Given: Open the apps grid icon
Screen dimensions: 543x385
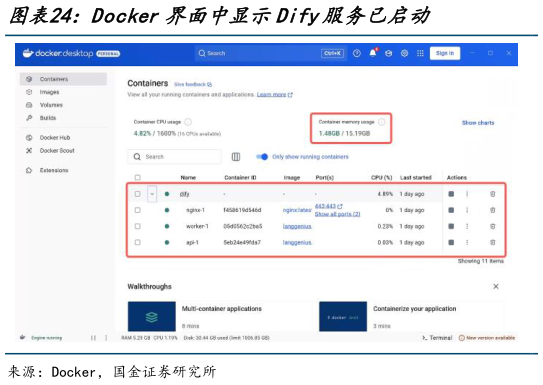Looking at the screenshot, I should [420, 53].
